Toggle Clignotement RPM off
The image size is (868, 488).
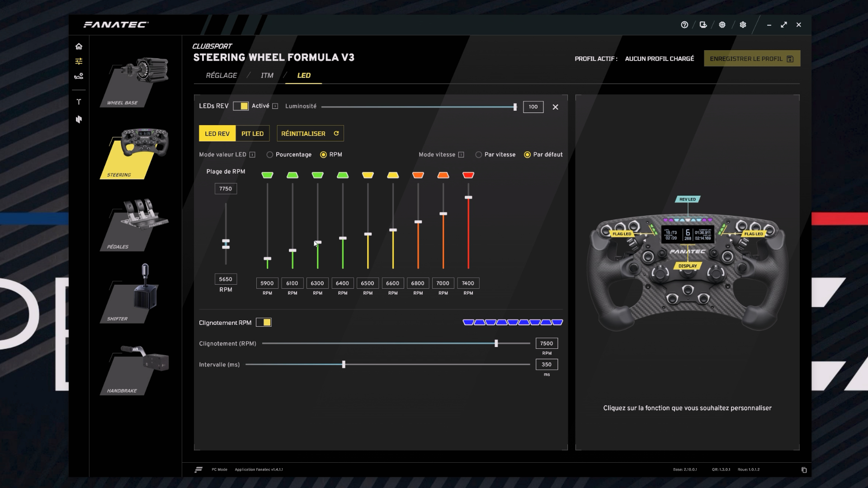click(x=264, y=322)
